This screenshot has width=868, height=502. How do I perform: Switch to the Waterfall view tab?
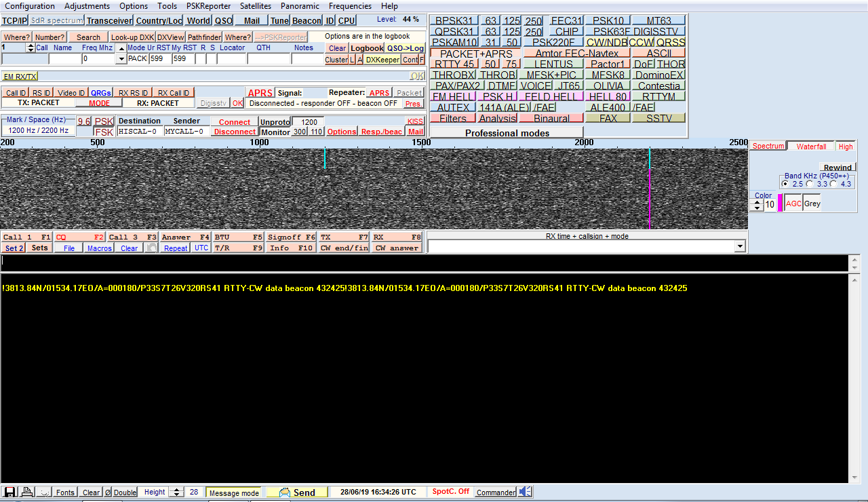pos(811,147)
